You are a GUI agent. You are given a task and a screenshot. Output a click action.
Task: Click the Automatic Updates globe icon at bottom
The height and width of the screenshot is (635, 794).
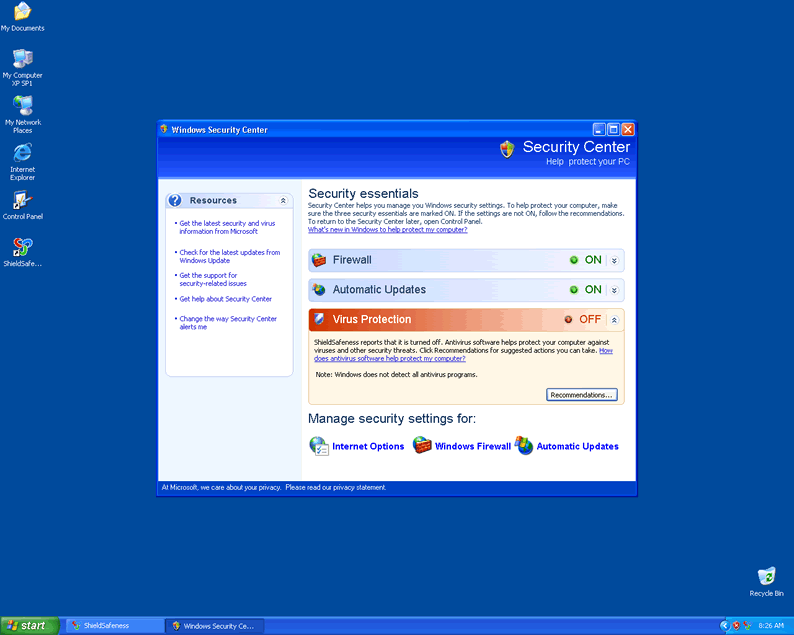[524, 446]
